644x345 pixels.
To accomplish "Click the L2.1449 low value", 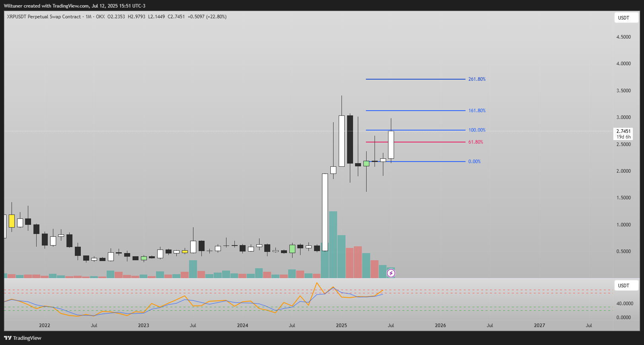I will click(x=156, y=17).
